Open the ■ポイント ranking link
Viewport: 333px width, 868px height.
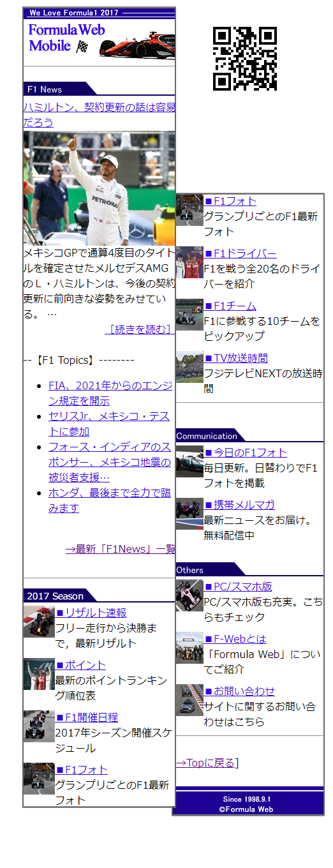pos(80,665)
